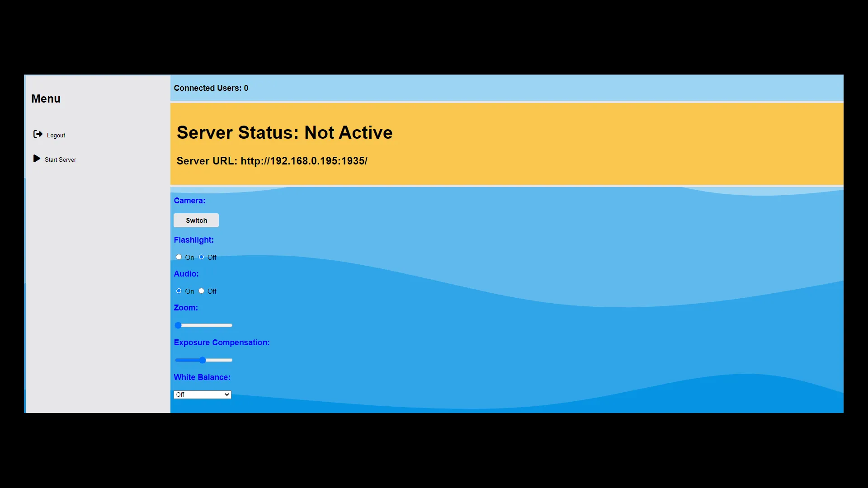Choose the Start Server menu entry text

coord(61,160)
